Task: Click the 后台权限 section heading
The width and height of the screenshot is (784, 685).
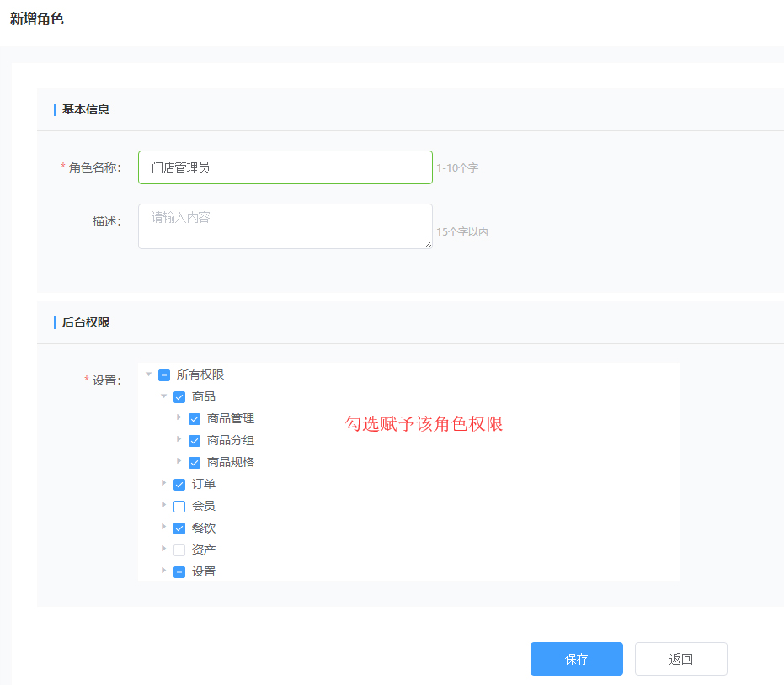Action: point(86,323)
